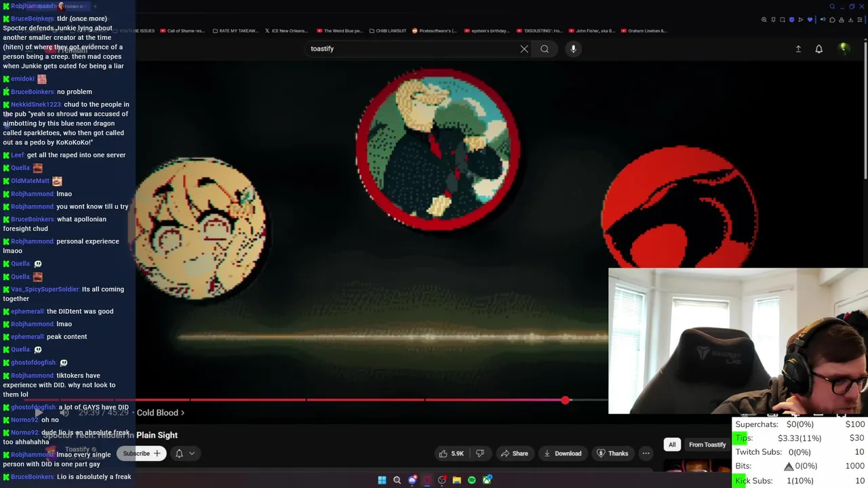Open the 'Graham Linehan &...' bookmark
The image size is (868, 488).
click(644, 30)
